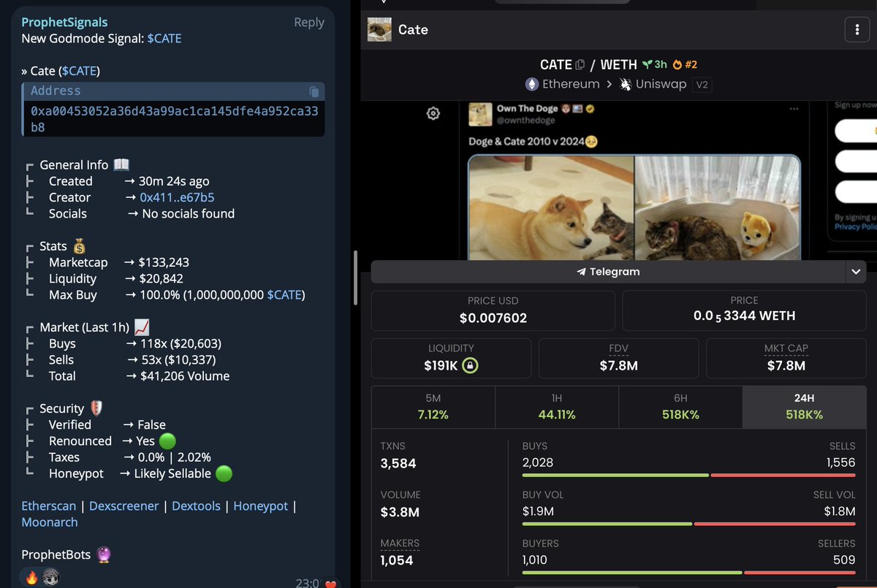
Task: Click Marketcap value $133,243
Action: click(164, 262)
